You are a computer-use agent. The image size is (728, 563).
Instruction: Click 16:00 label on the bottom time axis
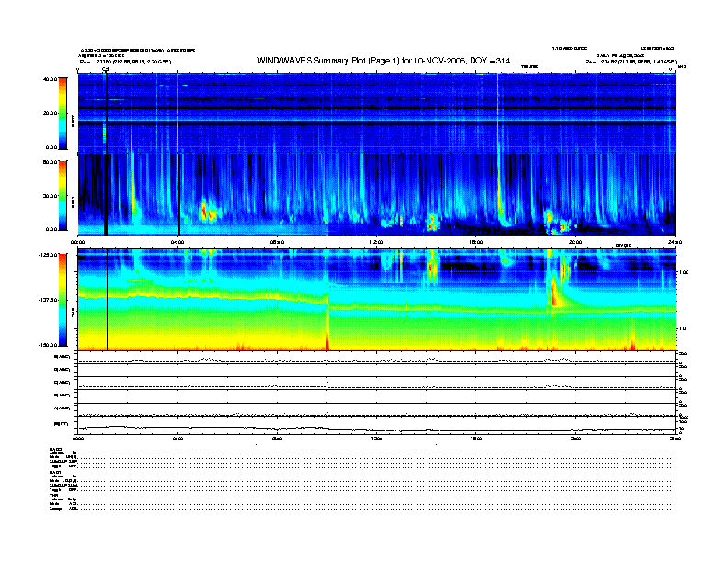pos(476,438)
